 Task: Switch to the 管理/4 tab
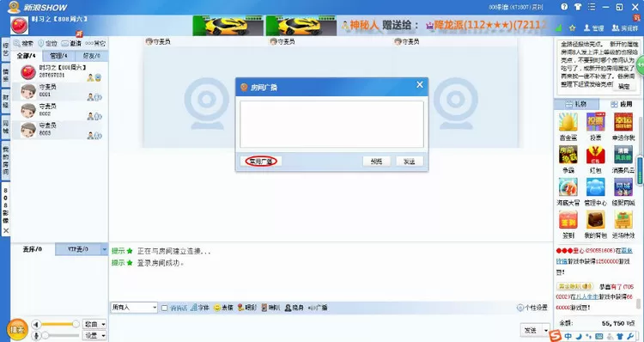click(58, 56)
